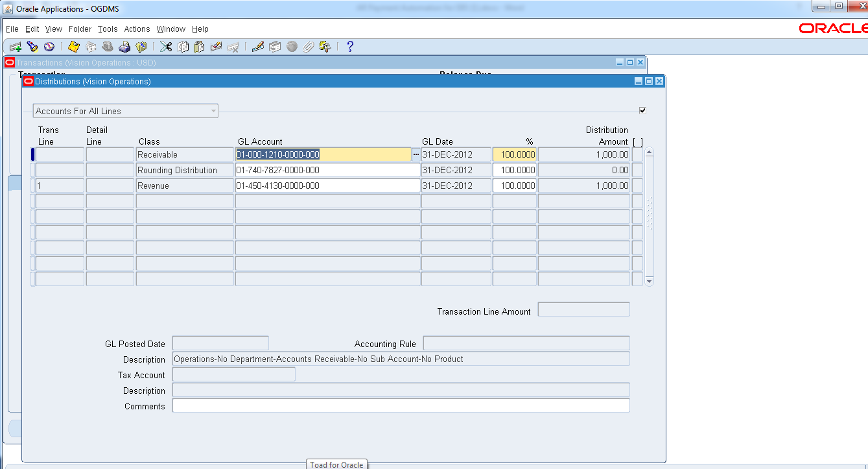Click GL Account 01-740-7827-0000-000
Screen dimensions: 868x469
click(327, 170)
